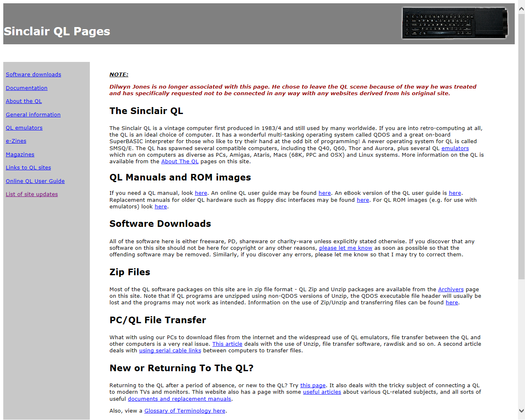Open the Documentation section
Screen dimensions: 525x420
click(x=26, y=88)
